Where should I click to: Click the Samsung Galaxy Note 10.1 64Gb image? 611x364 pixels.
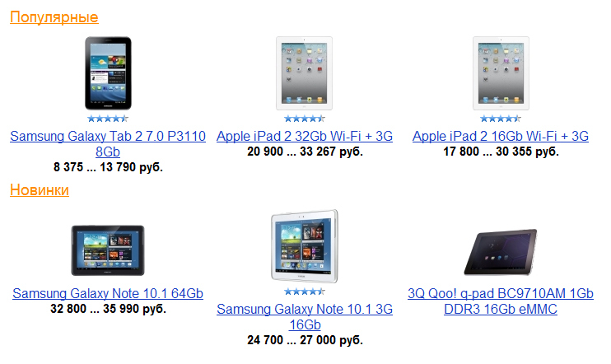(x=108, y=250)
